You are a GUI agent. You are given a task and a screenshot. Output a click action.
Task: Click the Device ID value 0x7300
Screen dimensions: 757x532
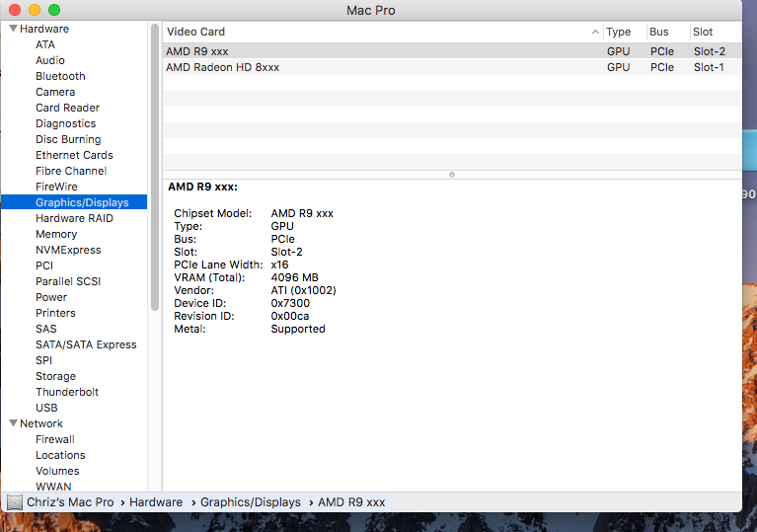[290, 303]
